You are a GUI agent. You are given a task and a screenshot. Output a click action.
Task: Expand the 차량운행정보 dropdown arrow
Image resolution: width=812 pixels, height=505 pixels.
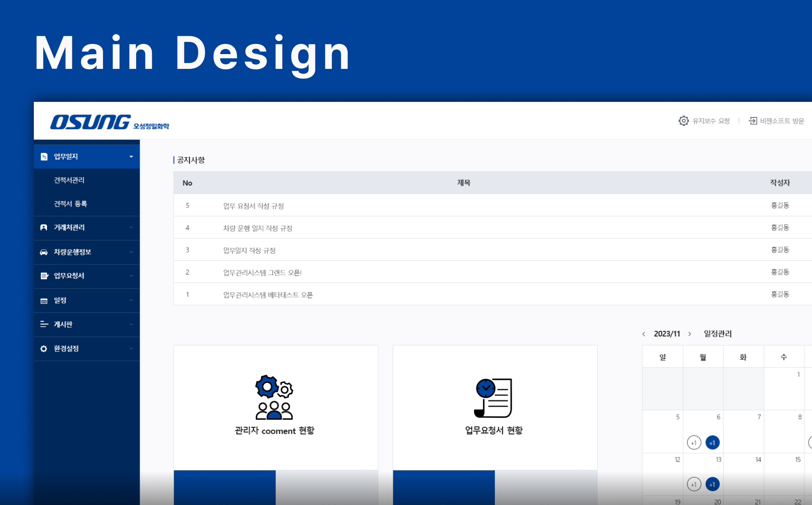[x=131, y=252]
